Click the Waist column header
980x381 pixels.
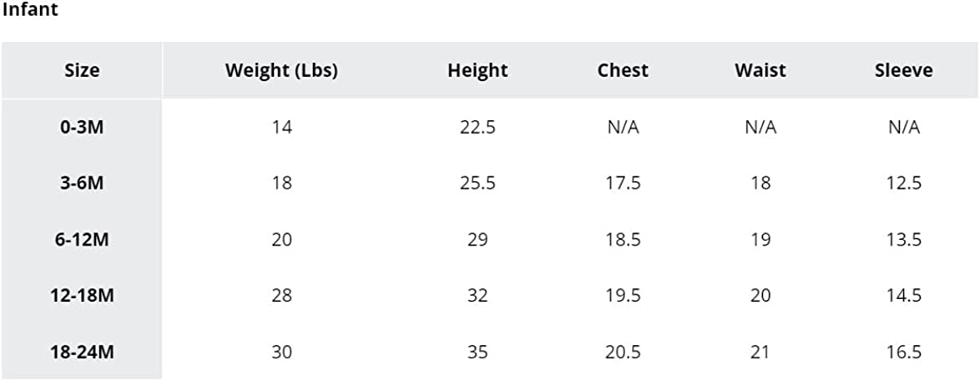(x=760, y=71)
